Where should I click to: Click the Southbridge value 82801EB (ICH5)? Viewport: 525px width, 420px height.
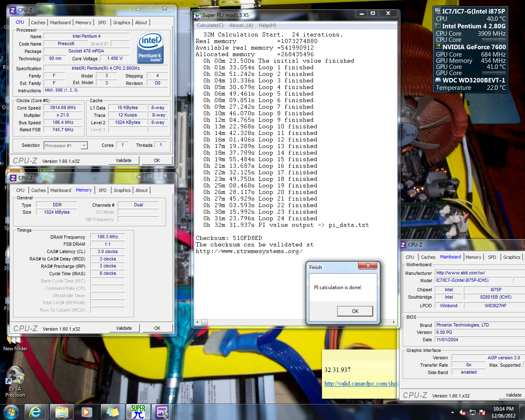495,297
